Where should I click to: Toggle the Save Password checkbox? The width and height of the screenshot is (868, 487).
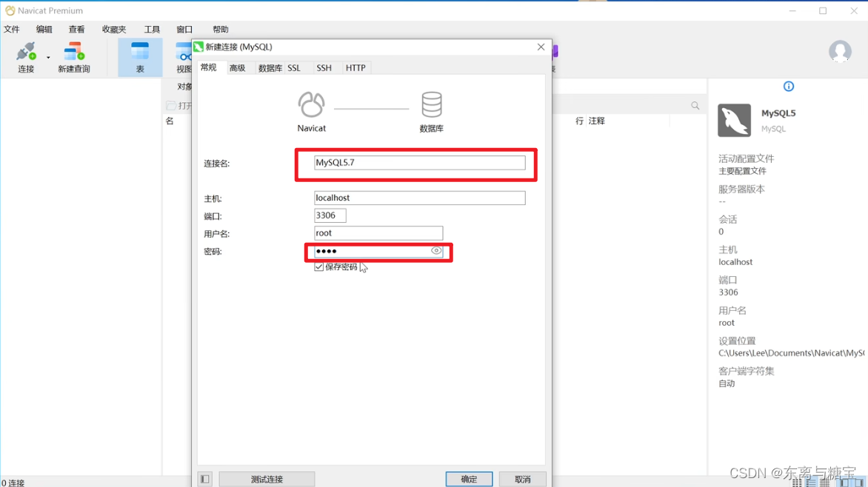pos(319,266)
